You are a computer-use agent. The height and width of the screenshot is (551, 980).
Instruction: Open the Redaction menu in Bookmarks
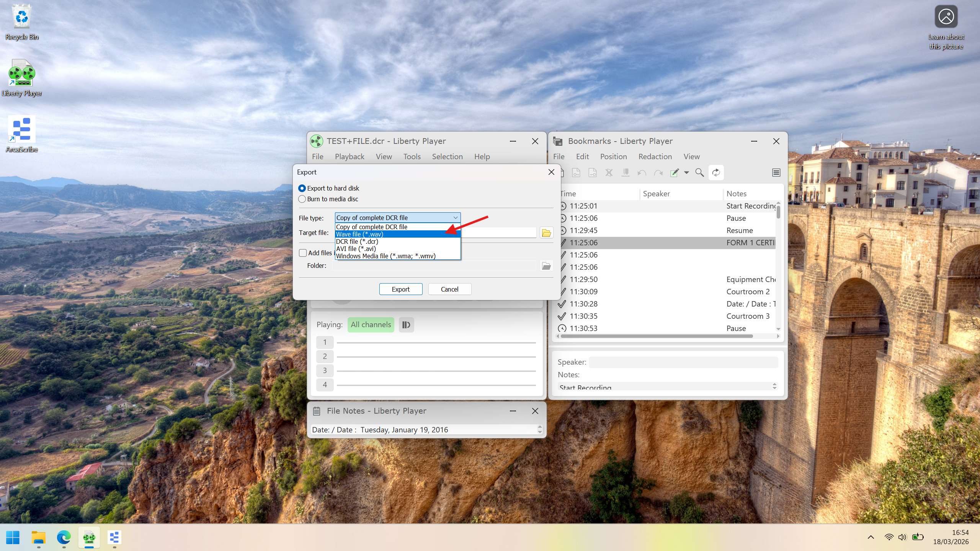[x=655, y=156]
